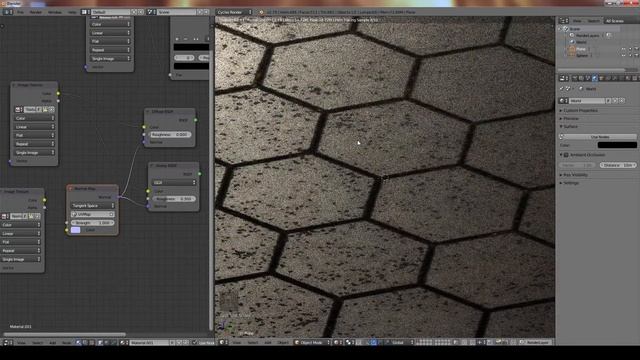
Task: Click the Scene browse icon in top bar
Action: [151, 12]
